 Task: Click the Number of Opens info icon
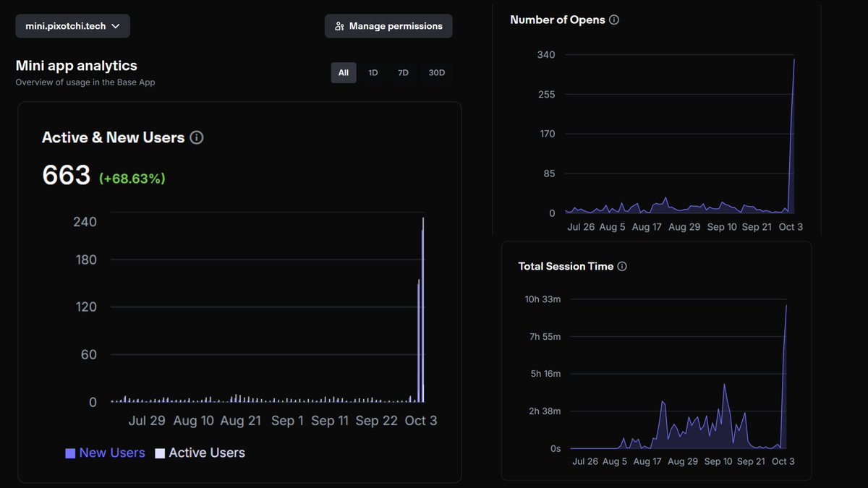coord(614,20)
